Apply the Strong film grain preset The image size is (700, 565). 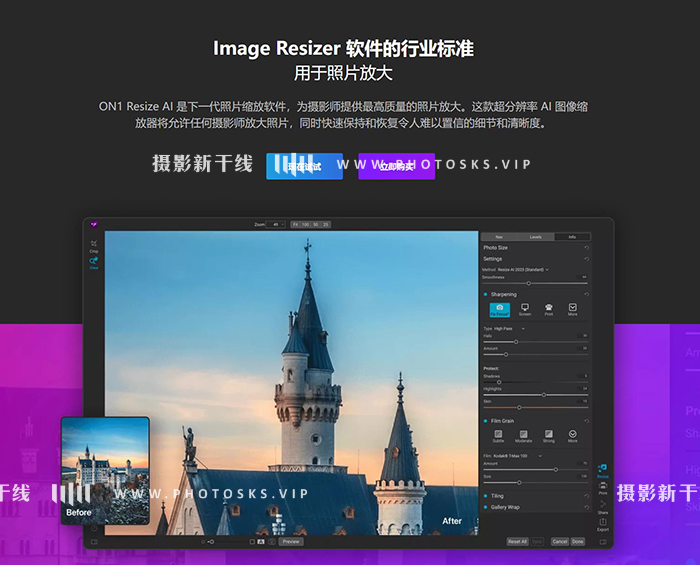pyautogui.click(x=549, y=436)
